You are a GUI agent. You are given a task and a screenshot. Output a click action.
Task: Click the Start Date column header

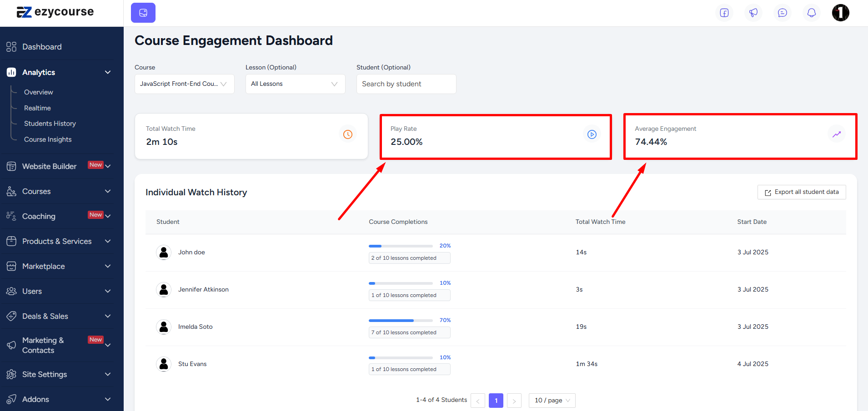click(x=752, y=222)
